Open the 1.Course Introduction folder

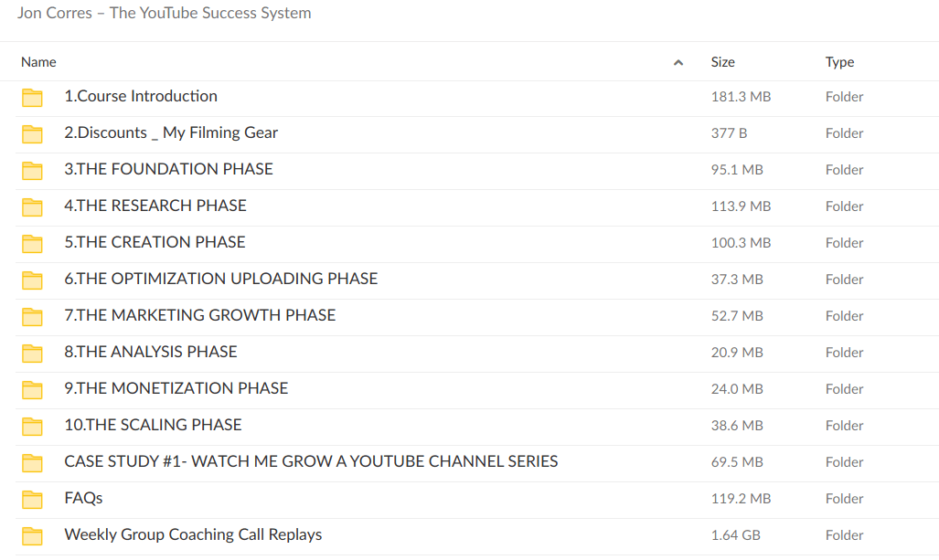pyautogui.click(x=141, y=96)
